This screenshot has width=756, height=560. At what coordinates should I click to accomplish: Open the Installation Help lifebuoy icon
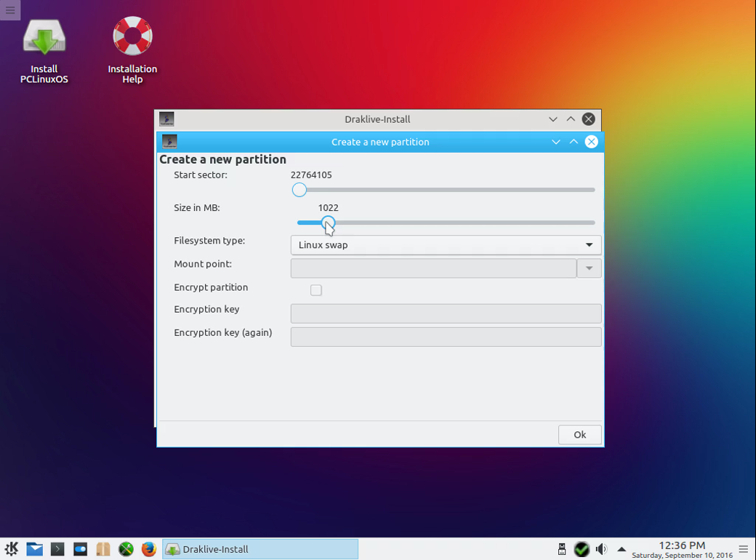point(132,50)
